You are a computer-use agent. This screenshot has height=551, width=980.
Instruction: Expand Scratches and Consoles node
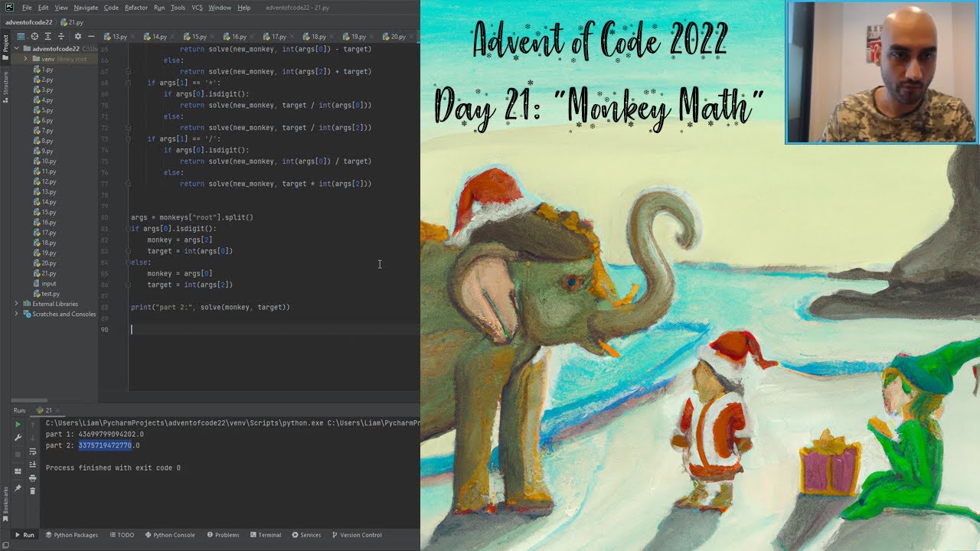(16, 314)
